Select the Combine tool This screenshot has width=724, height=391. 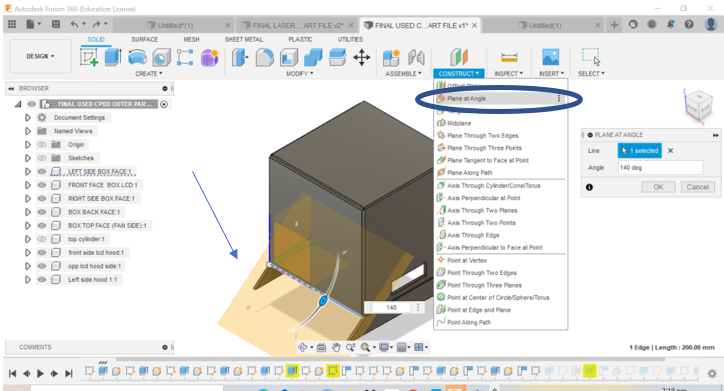313,58
